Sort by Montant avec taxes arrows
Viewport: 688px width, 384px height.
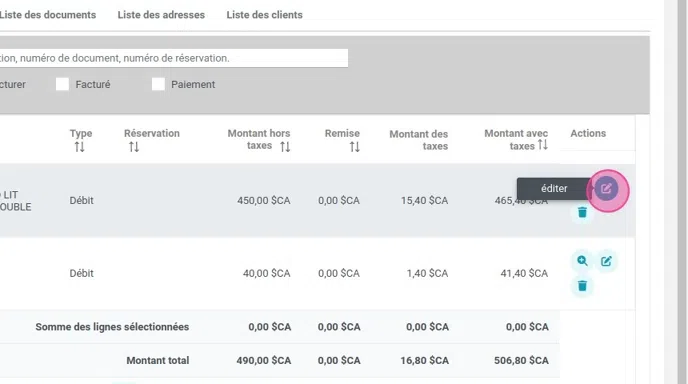click(543, 144)
